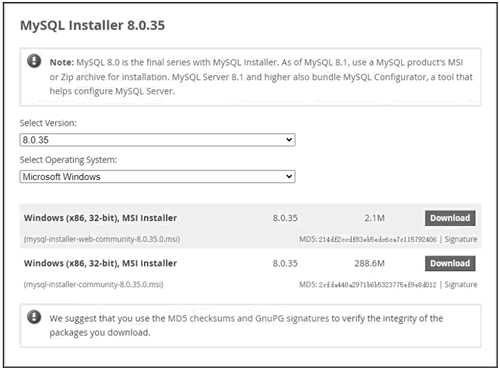Click the MD5 hash of the web installer
This screenshot has width=500, height=370.
(x=377, y=239)
